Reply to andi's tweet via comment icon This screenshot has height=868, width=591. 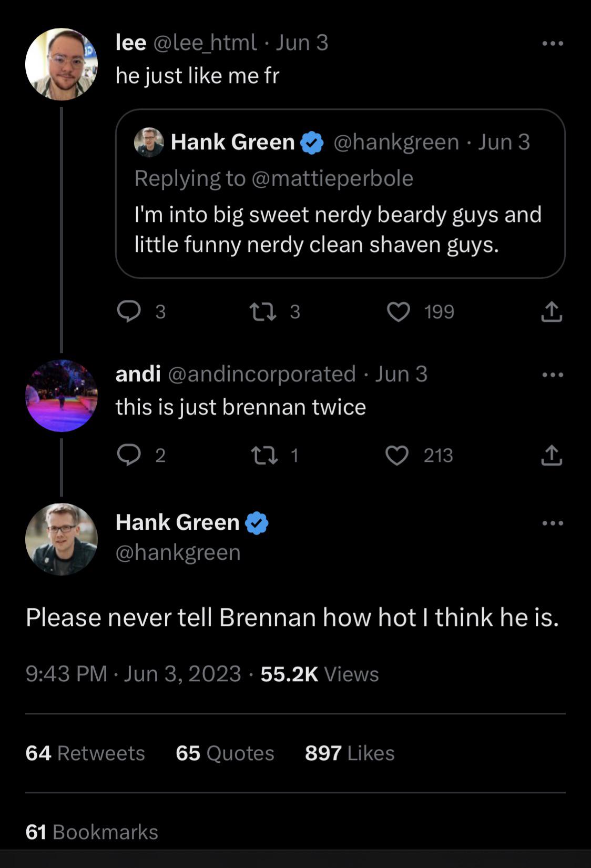click(129, 455)
